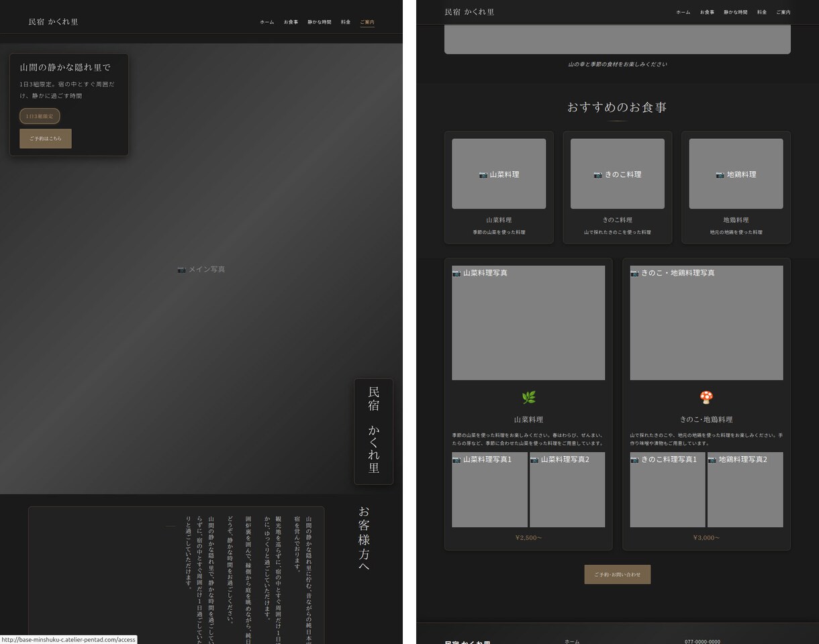Select 静かな時間 in right page navigation

tap(736, 12)
